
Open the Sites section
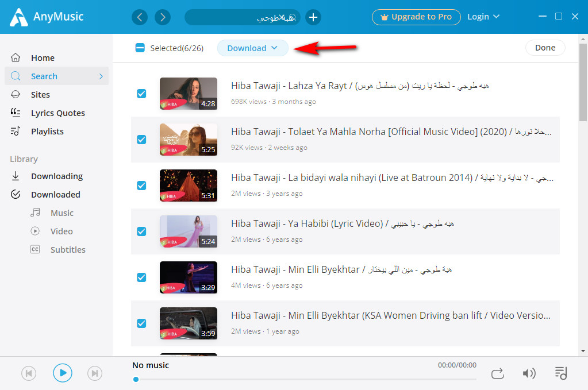[40, 95]
